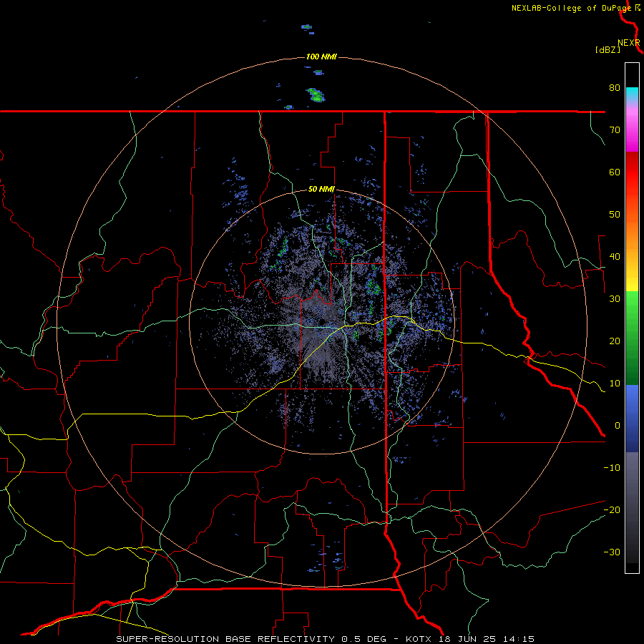Click the 40 dBZ value on scale
This screenshot has height=644, width=644.
pos(615,257)
